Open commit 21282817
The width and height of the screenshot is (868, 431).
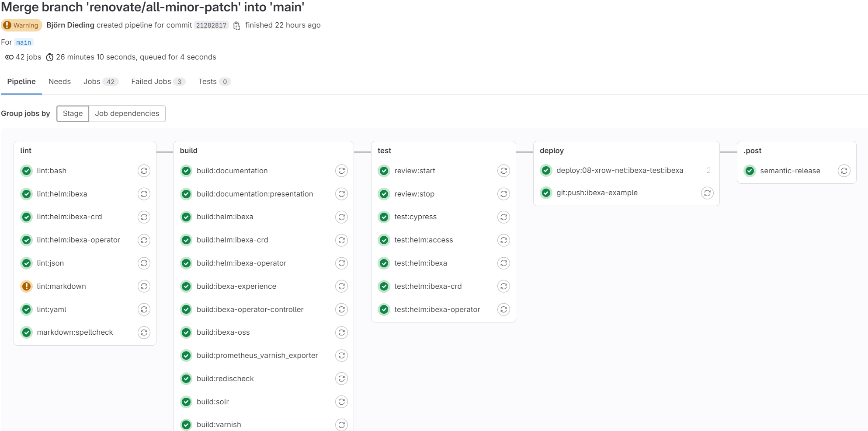pos(211,25)
